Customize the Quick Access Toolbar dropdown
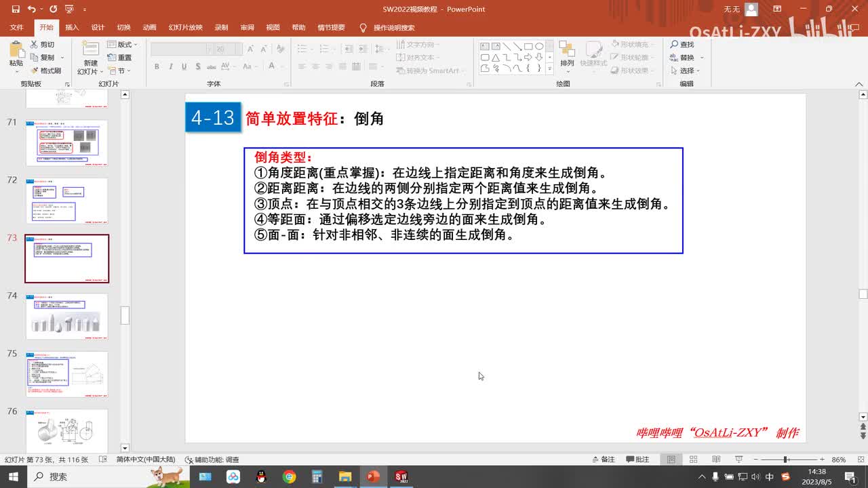Viewport: 868px width, 488px height. pyautogui.click(x=85, y=9)
